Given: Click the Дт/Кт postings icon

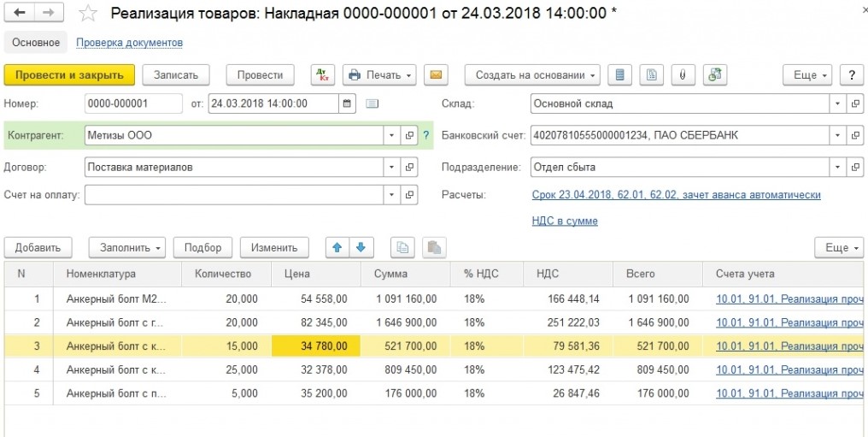Looking at the screenshot, I should 322,75.
